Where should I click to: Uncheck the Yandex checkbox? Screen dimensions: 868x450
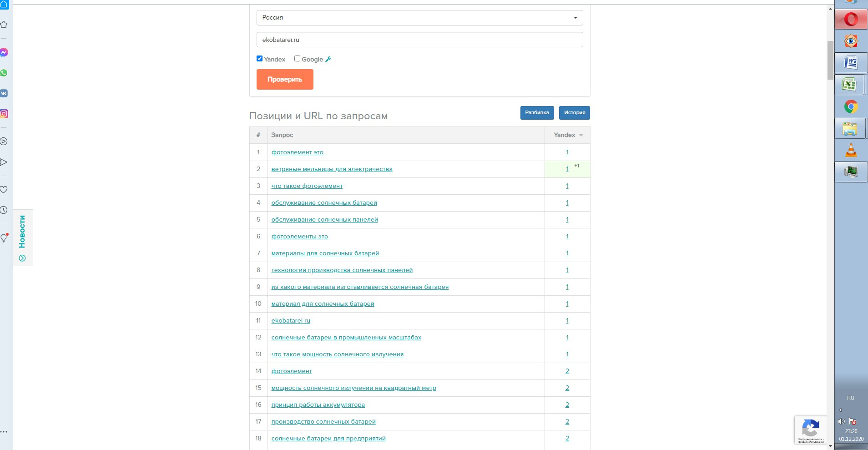[259, 59]
